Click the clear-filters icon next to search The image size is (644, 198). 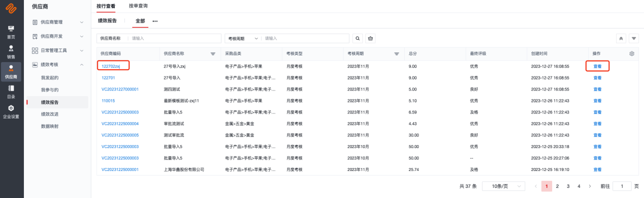pos(370,38)
